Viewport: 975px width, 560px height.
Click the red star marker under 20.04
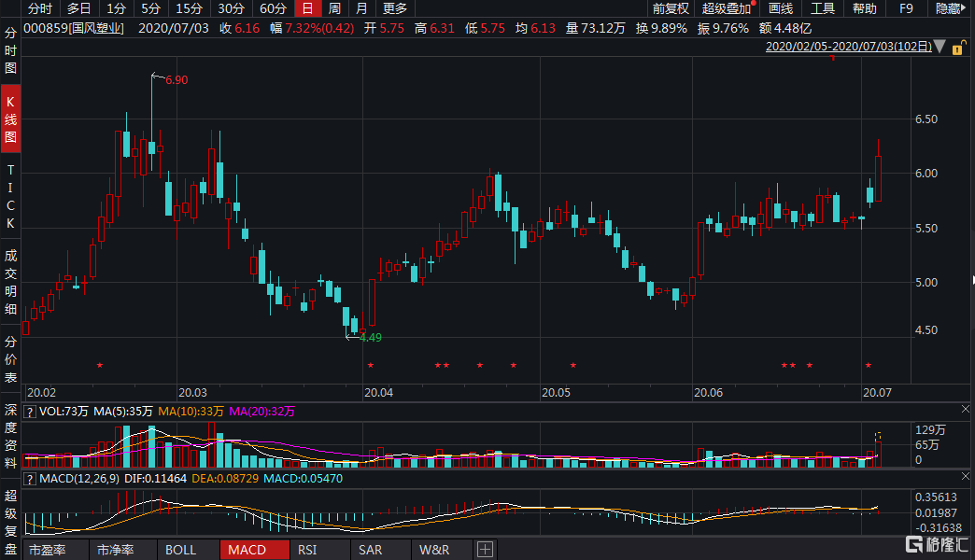371,365
